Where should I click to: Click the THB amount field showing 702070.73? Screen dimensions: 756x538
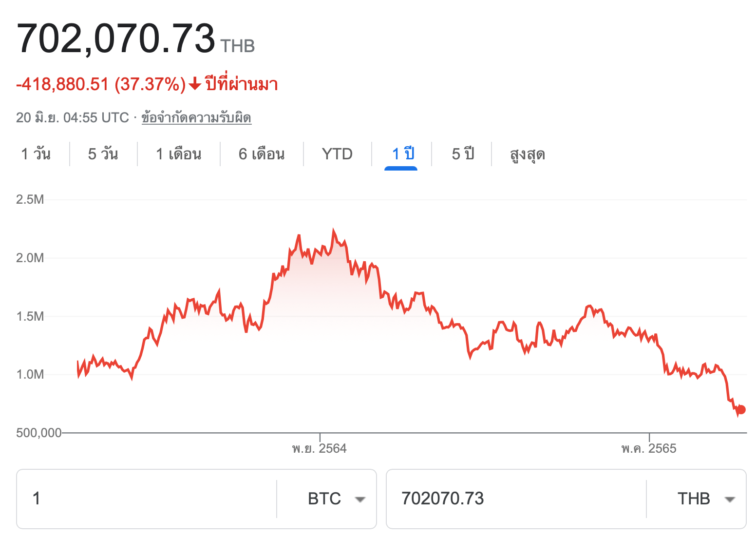[515, 499]
